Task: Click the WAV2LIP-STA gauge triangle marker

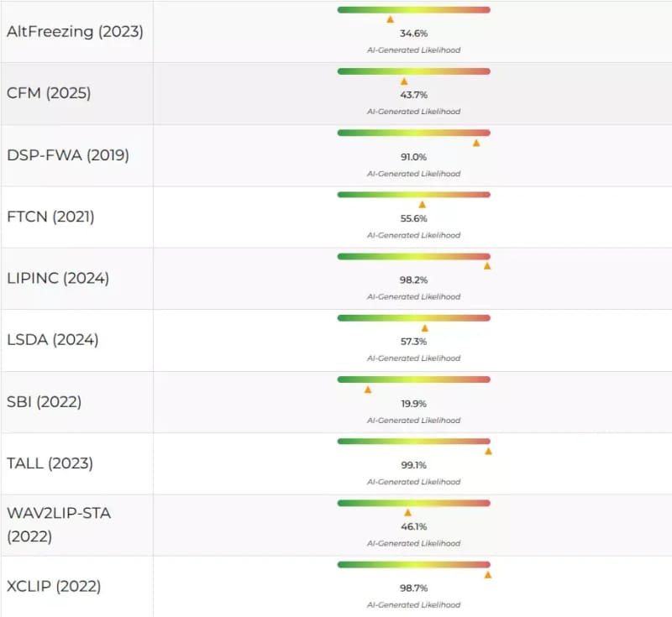Action: (407, 513)
